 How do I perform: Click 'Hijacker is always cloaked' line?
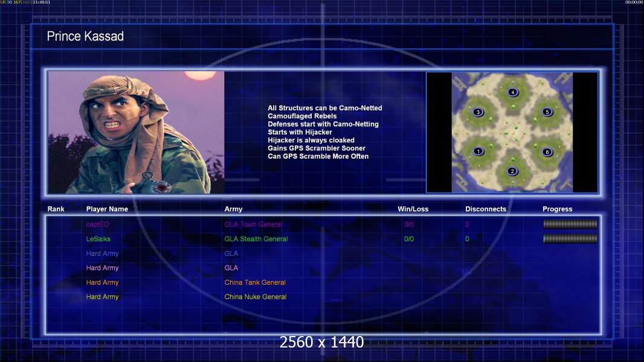pyautogui.click(x=311, y=140)
